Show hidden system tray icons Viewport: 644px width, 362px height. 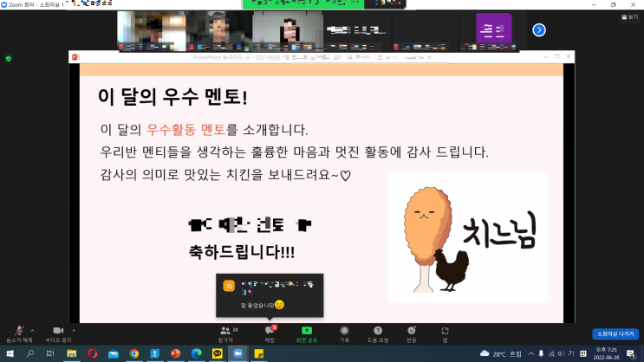tap(531, 354)
